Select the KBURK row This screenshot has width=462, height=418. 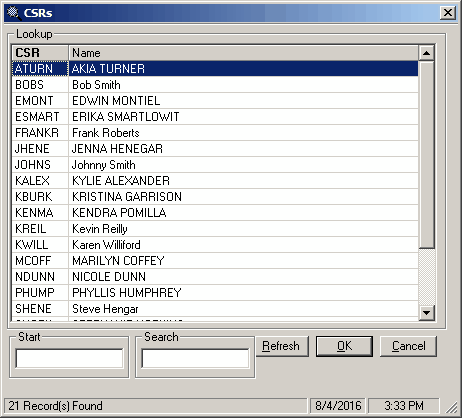(215, 197)
